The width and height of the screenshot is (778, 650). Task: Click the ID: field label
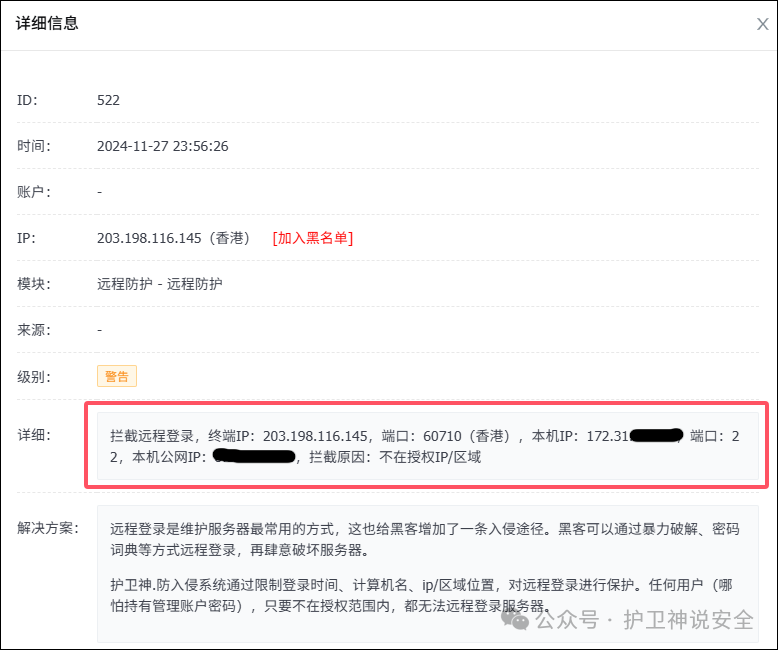pos(27,100)
